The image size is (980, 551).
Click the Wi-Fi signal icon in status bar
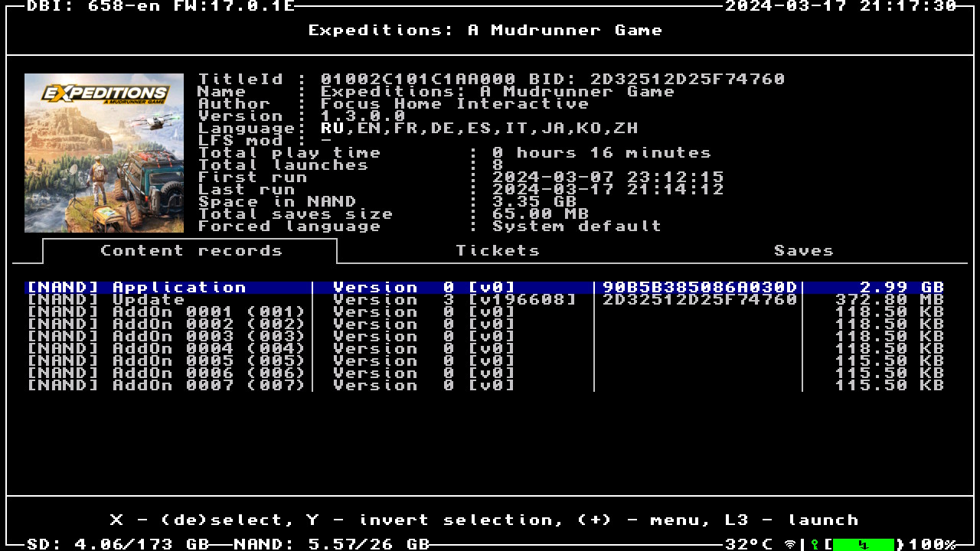coord(790,544)
